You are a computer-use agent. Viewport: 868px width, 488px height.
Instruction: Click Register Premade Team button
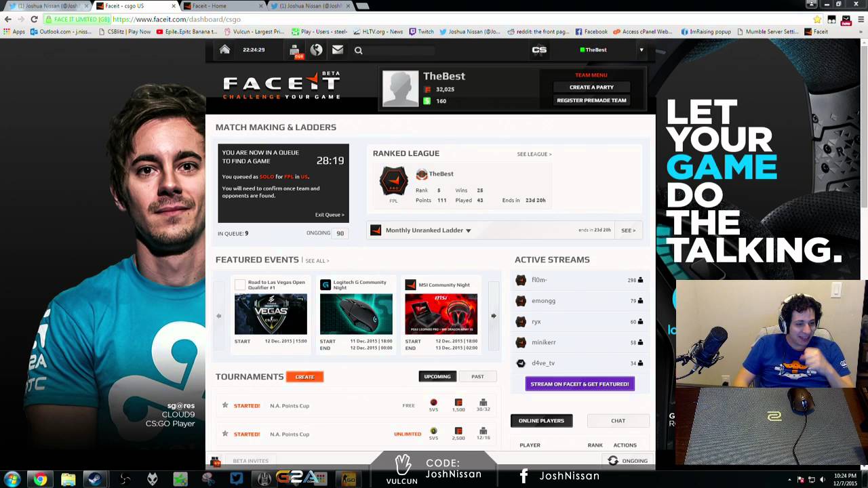tap(591, 100)
